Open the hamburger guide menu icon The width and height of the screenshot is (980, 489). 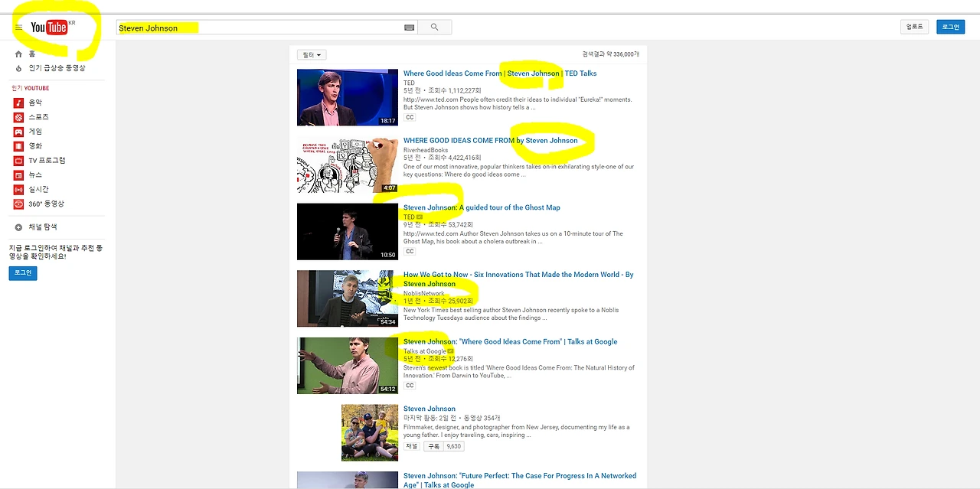(x=19, y=28)
